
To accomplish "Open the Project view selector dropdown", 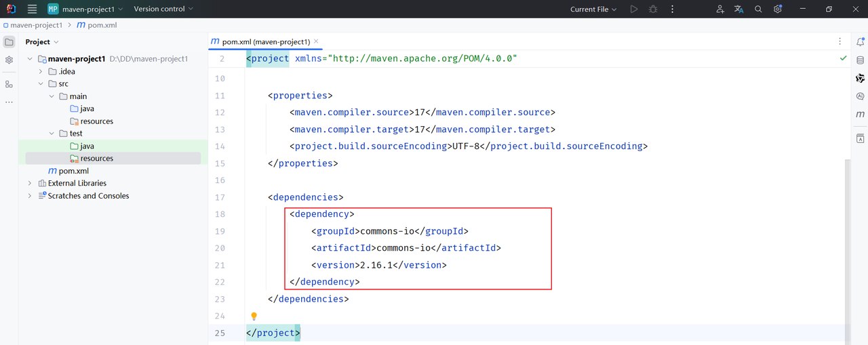I will (x=42, y=42).
